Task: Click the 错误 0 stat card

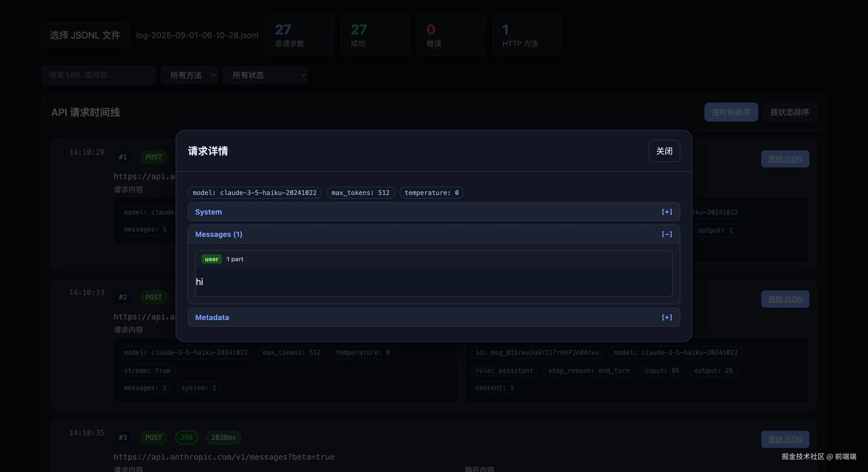Action: [451, 35]
